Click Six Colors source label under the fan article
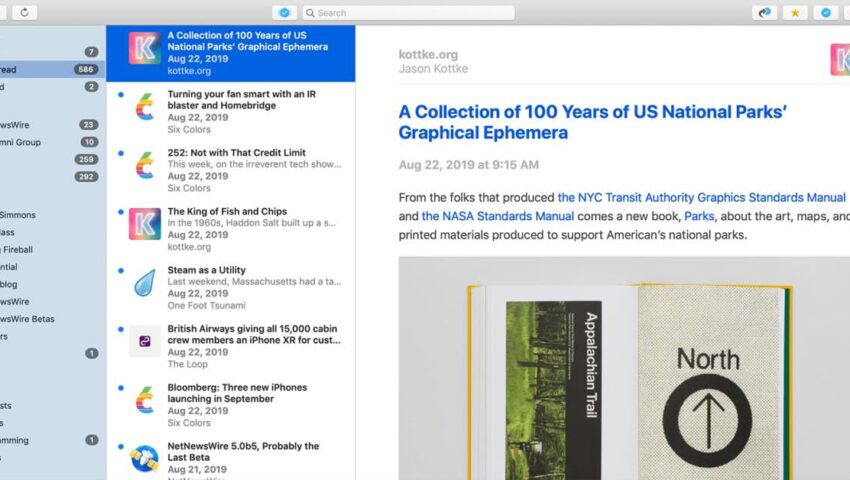The image size is (850, 480). click(x=189, y=130)
